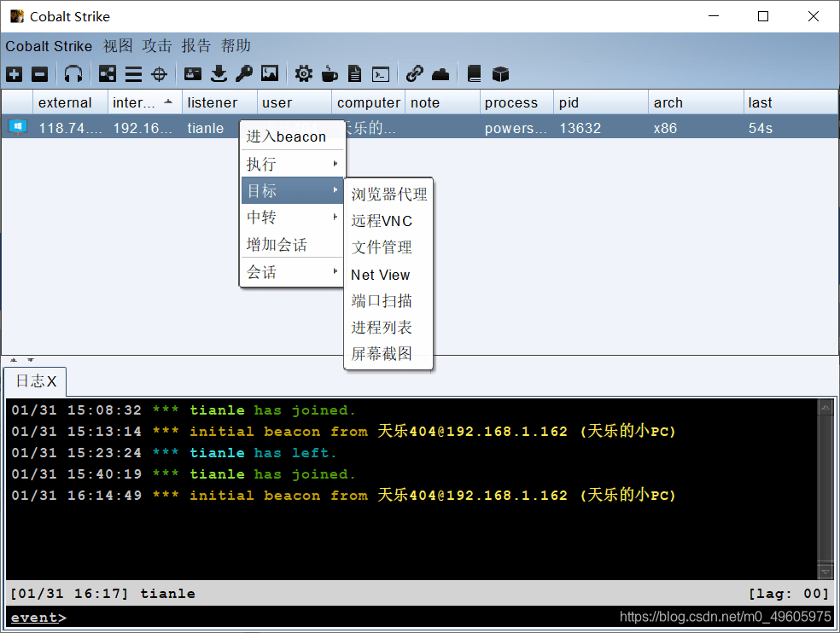Click the terminal icon for scripted web delivery
The width and height of the screenshot is (840, 633).
pyautogui.click(x=381, y=74)
